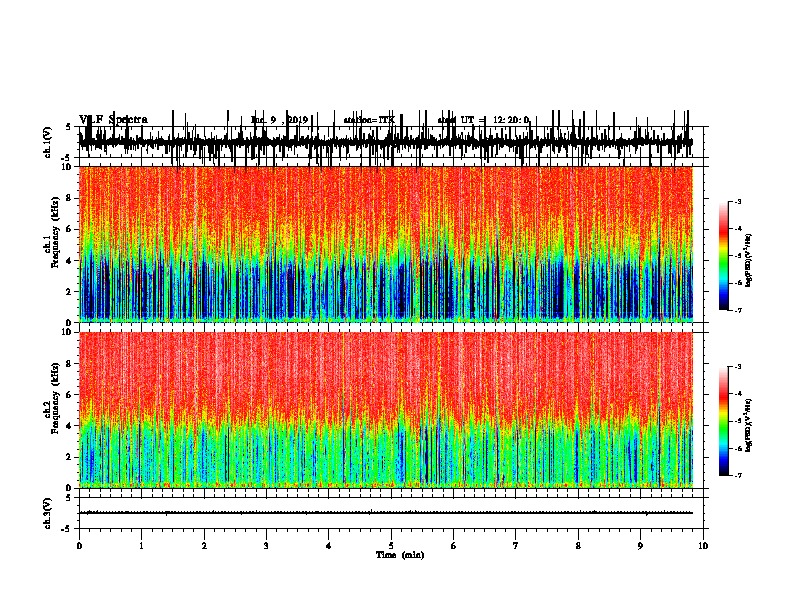Click the '-5' volt tick on ch.3 waveform
Image resolution: width=792 pixels, height=612 pixels.
[x=67, y=529]
